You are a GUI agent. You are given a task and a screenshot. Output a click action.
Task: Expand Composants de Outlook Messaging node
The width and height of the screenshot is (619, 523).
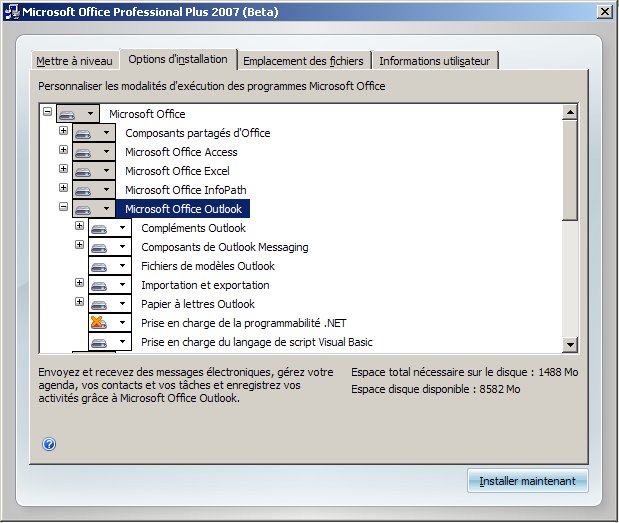[x=79, y=245]
